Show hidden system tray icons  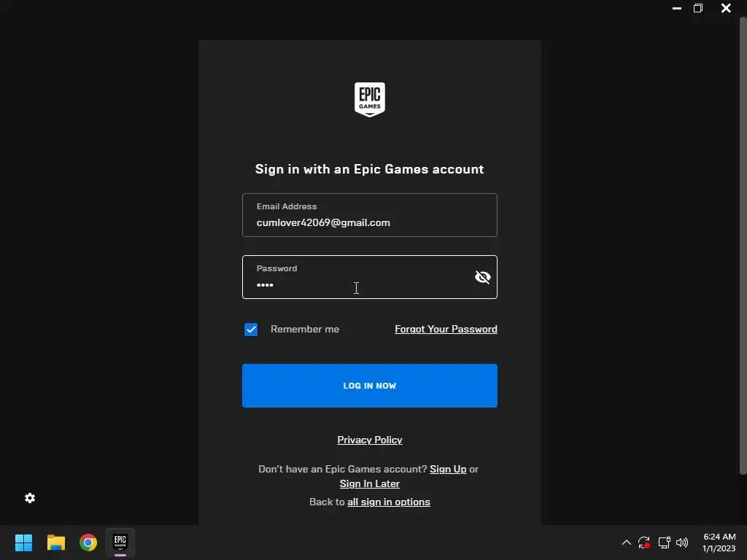pyautogui.click(x=627, y=542)
